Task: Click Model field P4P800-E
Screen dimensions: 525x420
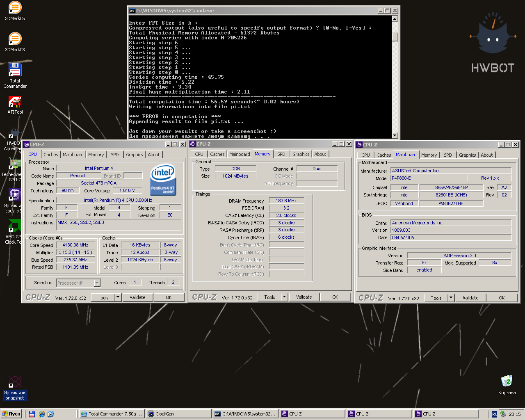Action: click(x=429, y=178)
